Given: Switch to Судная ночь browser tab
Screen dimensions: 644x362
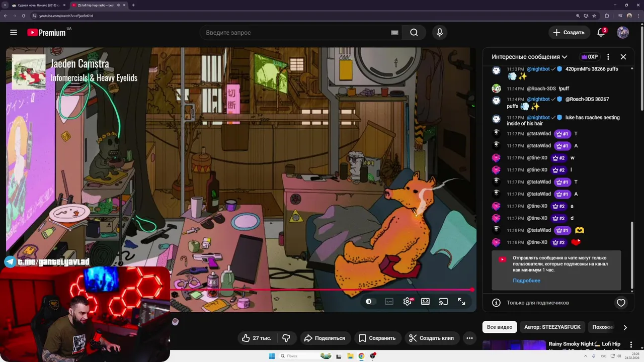Looking at the screenshot, I should (39, 5).
